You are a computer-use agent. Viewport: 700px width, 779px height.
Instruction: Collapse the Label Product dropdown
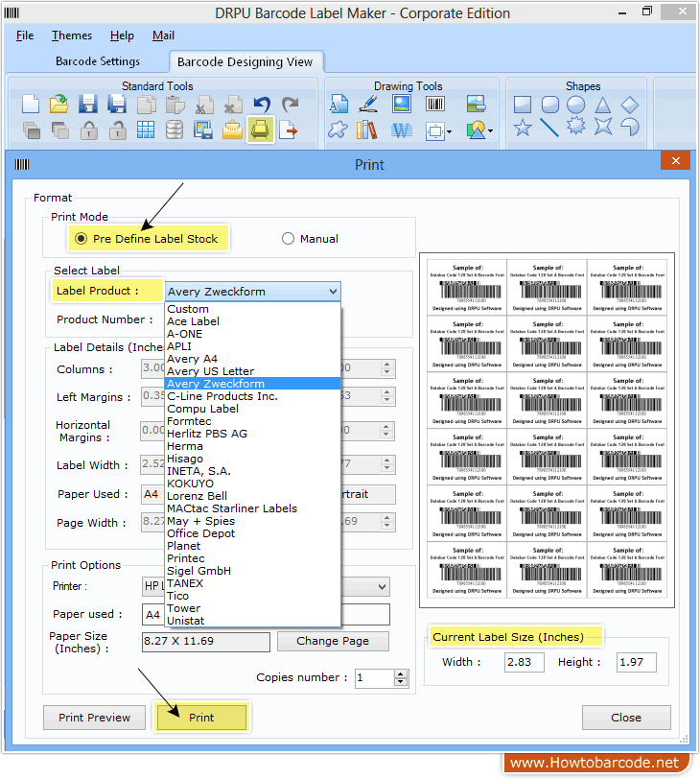point(333,292)
